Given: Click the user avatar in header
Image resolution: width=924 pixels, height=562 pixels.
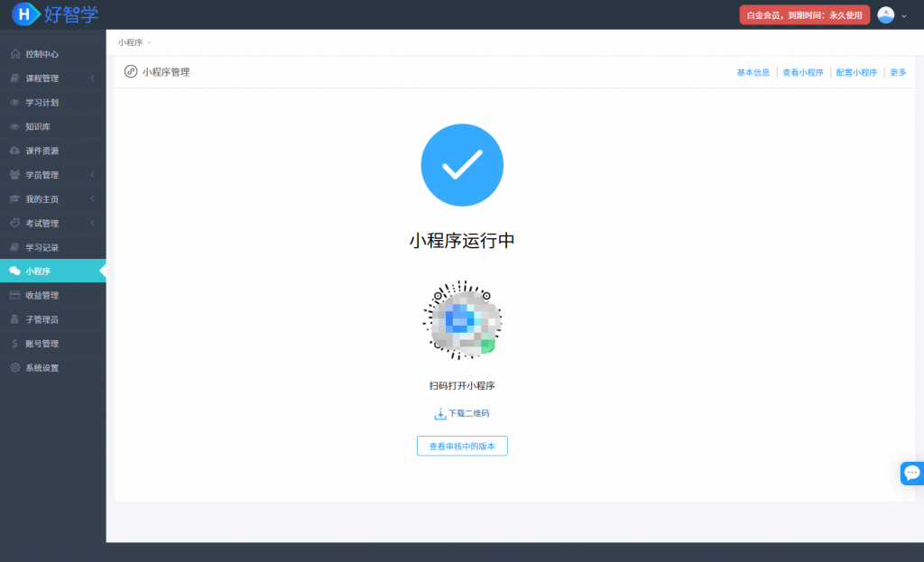Looking at the screenshot, I should [x=886, y=15].
